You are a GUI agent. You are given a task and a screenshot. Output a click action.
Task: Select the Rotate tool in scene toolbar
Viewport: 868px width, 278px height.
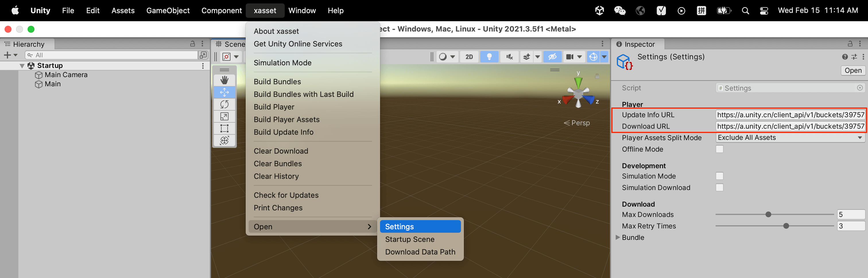point(224,104)
